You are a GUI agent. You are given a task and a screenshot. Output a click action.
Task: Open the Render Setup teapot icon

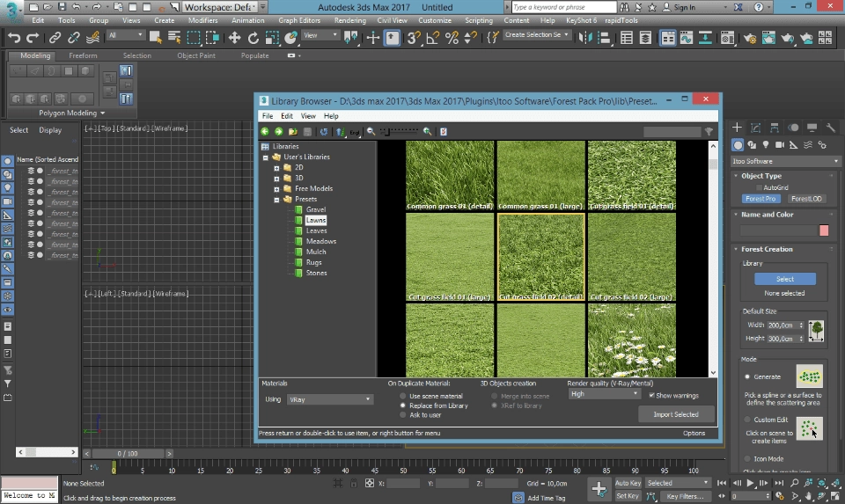[750, 38]
